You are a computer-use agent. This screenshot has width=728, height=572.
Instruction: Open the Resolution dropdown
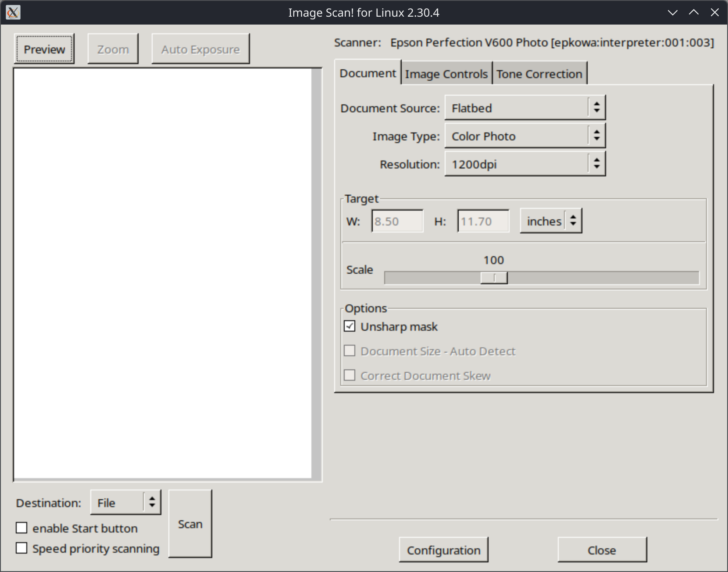tap(525, 164)
